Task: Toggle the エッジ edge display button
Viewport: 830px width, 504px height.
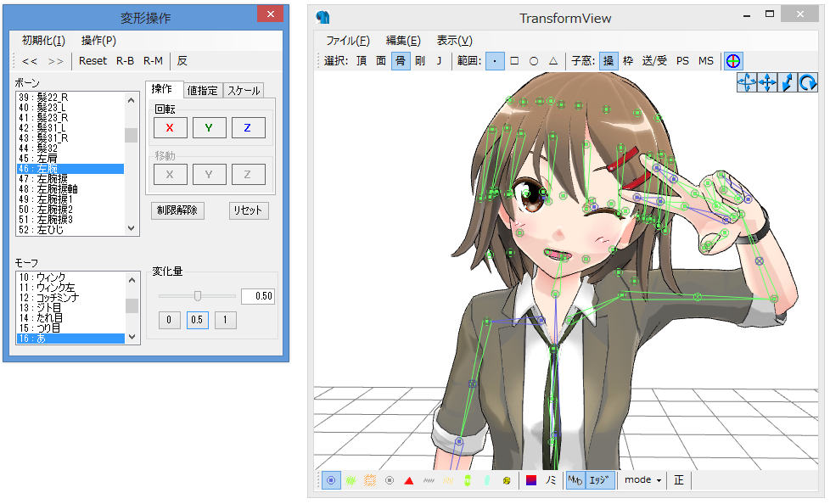Action: (x=599, y=480)
